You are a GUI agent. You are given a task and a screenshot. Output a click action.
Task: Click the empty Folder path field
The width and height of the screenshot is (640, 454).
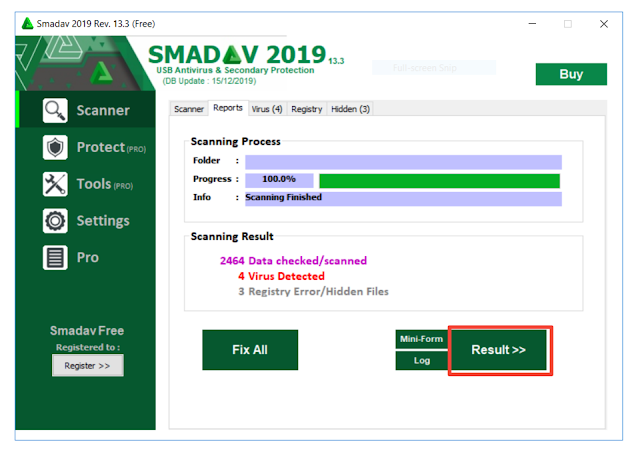tap(403, 162)
